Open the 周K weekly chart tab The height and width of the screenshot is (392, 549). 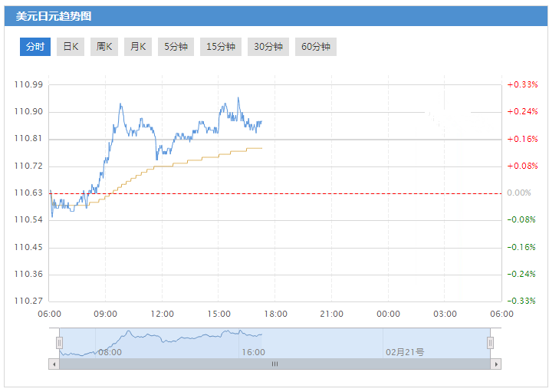[104, 47]
